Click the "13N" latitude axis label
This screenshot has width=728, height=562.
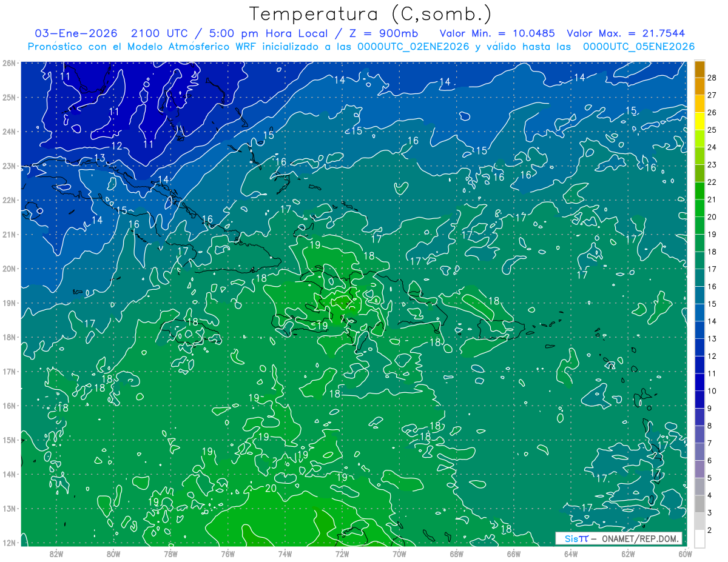click(x=9, y=509)
